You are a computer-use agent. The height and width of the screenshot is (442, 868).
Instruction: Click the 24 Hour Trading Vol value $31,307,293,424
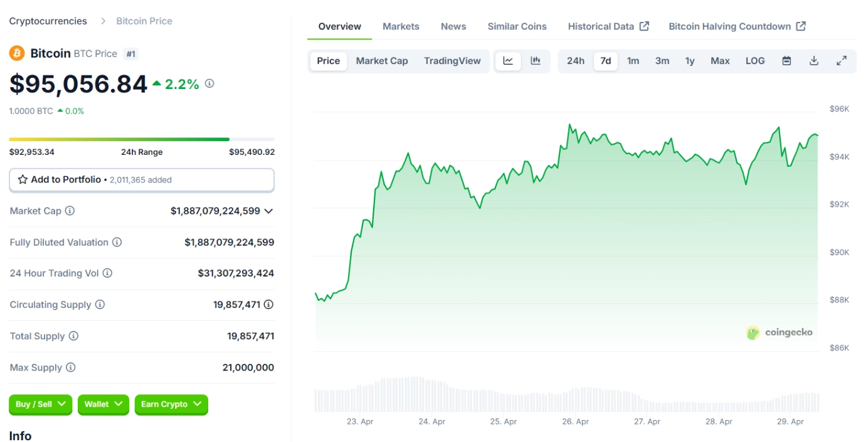pos(236,273)
